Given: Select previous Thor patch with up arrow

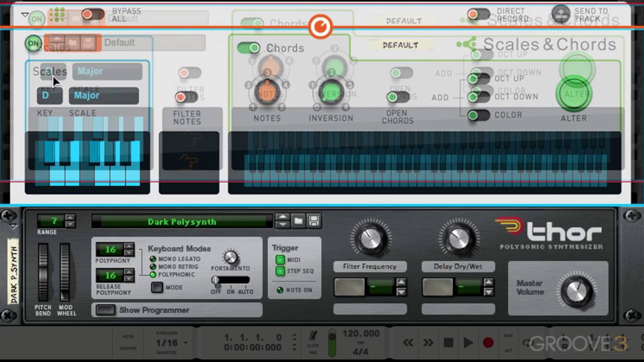Looking at the screenshot, I should point(283,217).
